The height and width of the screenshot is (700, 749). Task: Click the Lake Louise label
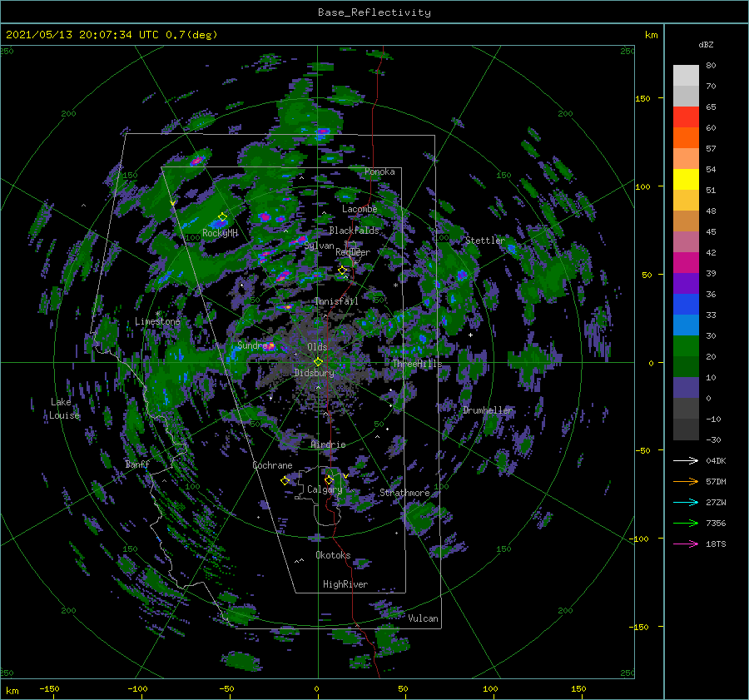pos(64,409)
